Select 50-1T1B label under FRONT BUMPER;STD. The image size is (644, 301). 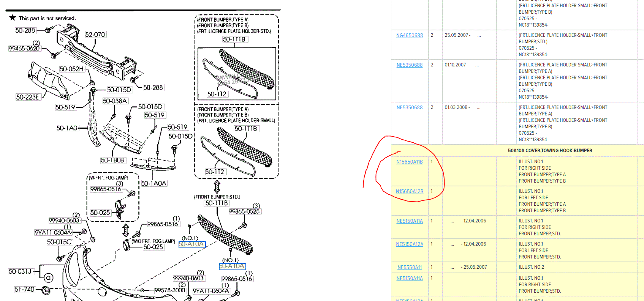[217, 203]
